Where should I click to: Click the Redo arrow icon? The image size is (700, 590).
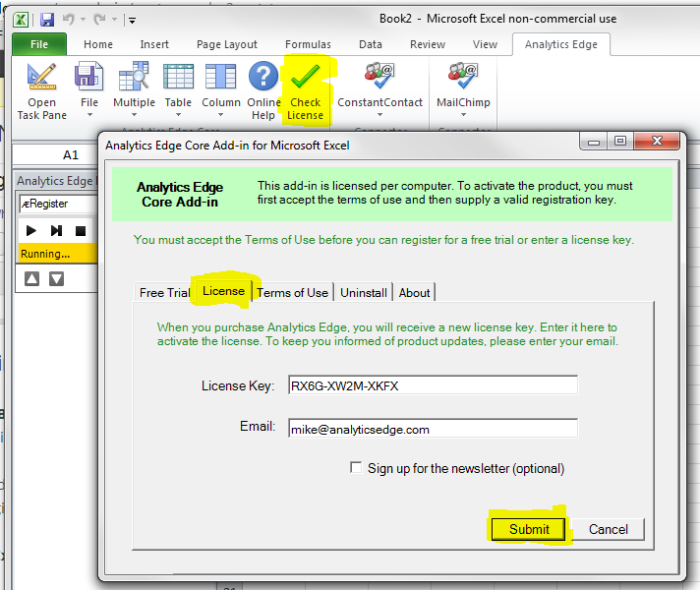[x=99, y=19]
